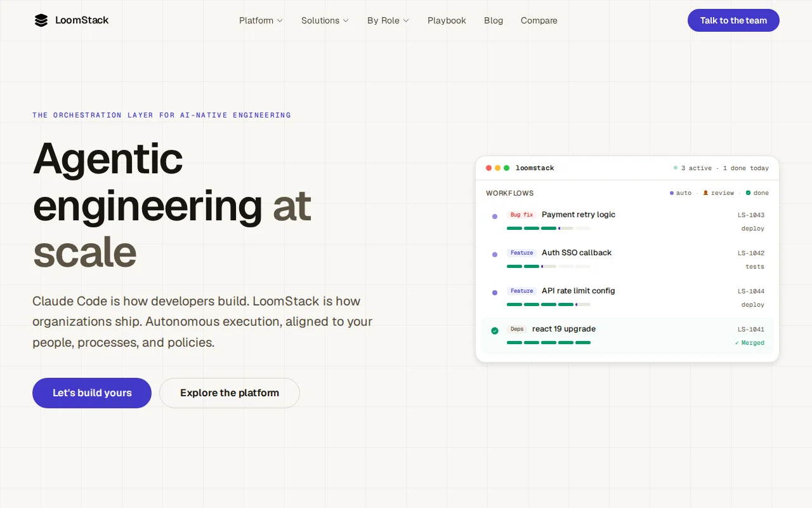This screenshot has height=508, width=812.
Task: Click the Deps tag badge
Action: (x=517, y=329)
